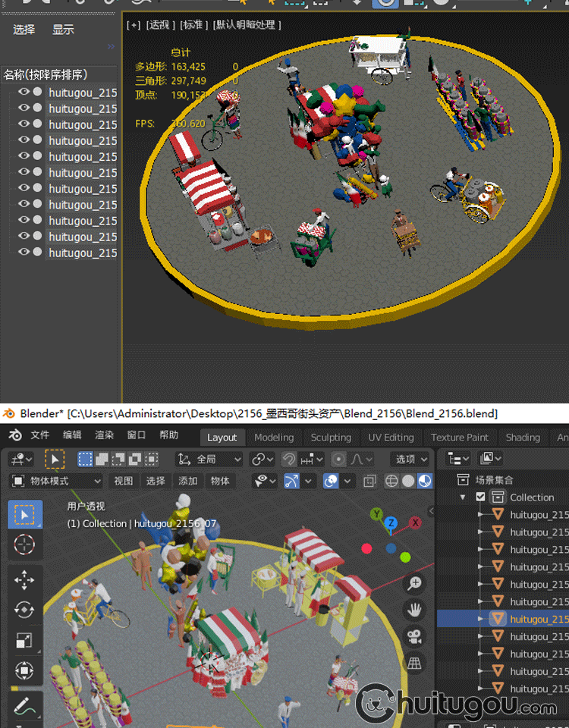Toggle viewport gizmos display
The width and height of the screenshot is (569, 728).
coord(291,481)
